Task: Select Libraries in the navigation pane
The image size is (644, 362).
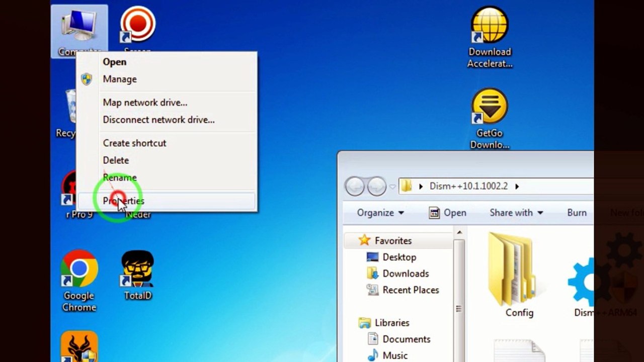Action: [x=384, y=323]
